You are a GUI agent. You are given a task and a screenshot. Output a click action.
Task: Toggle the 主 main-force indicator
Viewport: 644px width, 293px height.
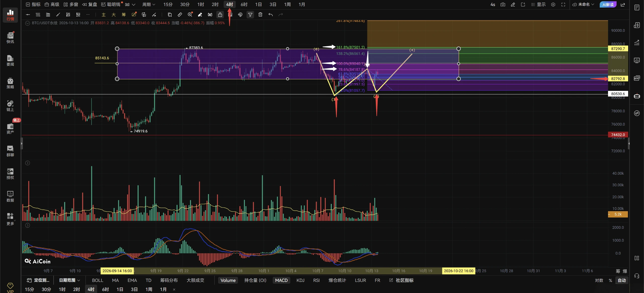[x=103, y=15]
